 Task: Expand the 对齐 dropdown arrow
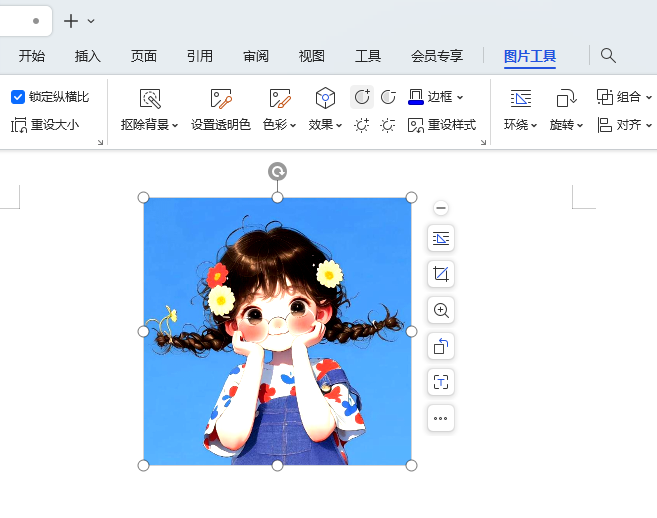pyautogui.click(x=649, y=125)
